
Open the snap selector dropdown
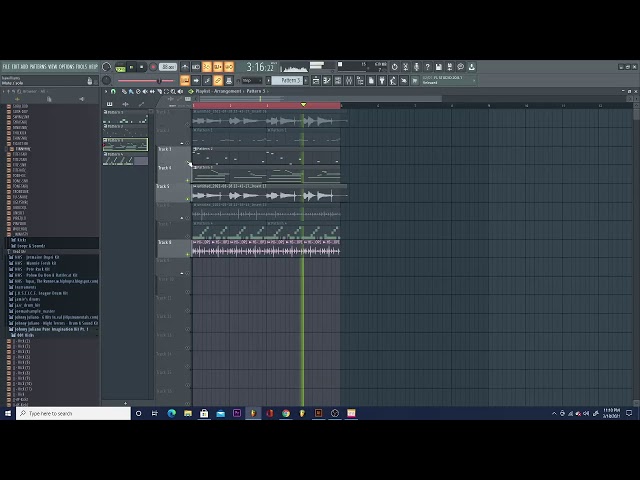click(x=252, y=80)
